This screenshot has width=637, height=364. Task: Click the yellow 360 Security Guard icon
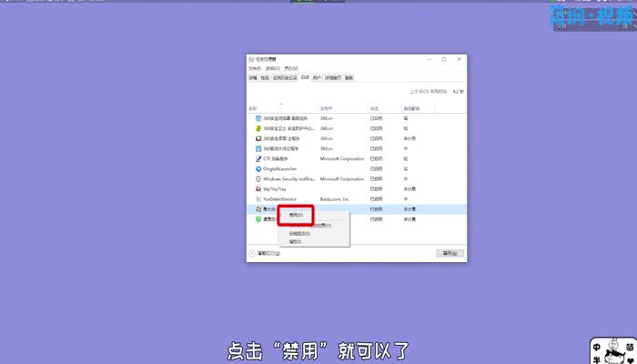[x=258, y=128]
